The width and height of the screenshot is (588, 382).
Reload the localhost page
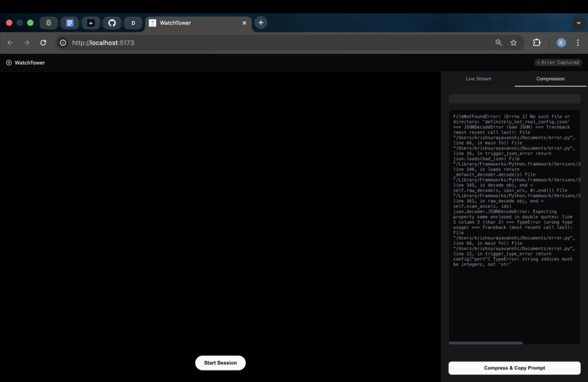click(43, 43)
